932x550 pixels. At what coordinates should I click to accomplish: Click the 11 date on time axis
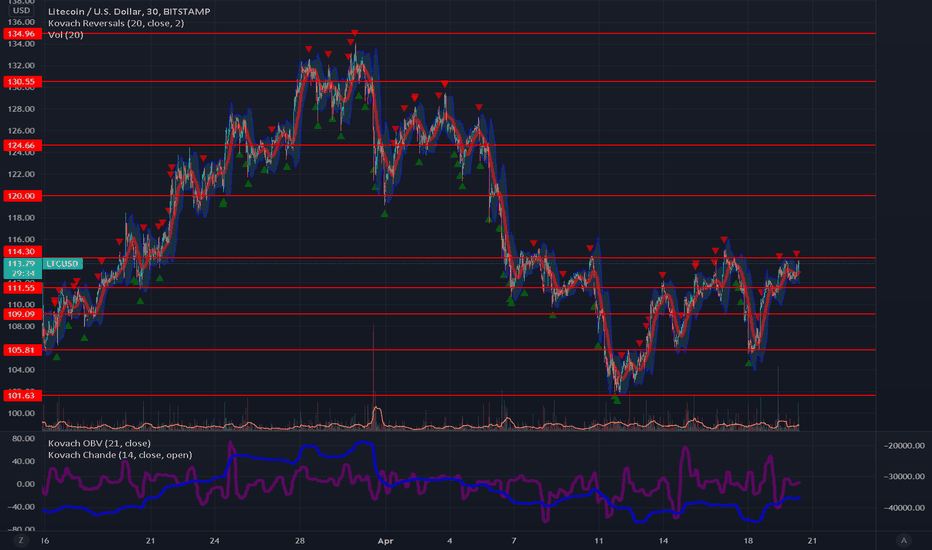599,541
